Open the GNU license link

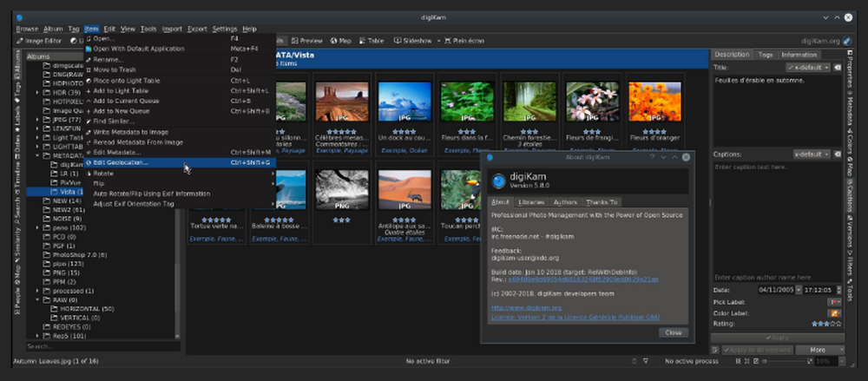575,318
